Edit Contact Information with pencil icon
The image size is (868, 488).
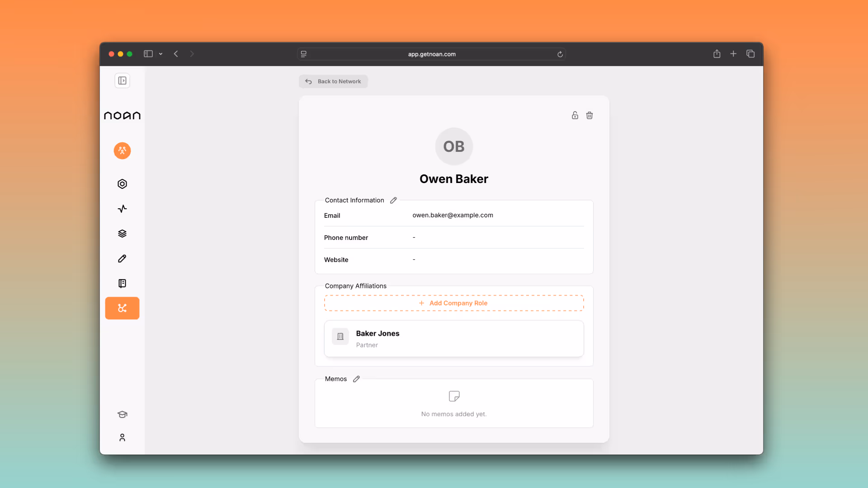[393, 200]
